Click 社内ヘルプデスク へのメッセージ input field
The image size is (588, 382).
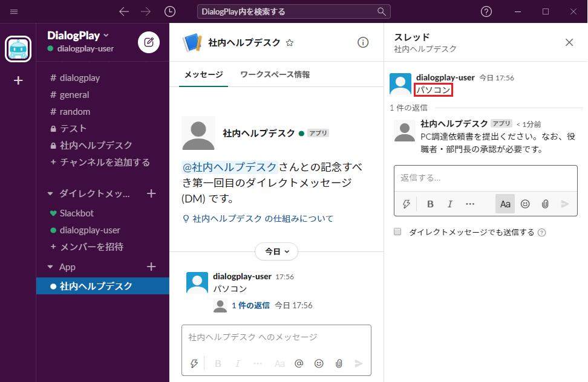click(276, 337)
